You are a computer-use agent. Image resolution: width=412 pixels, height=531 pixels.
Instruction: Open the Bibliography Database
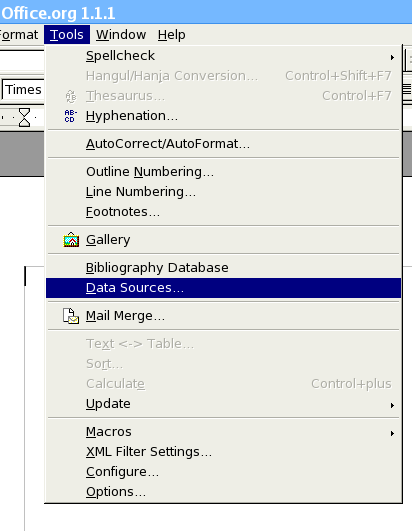pyautogui.click(x=223, y=268)
